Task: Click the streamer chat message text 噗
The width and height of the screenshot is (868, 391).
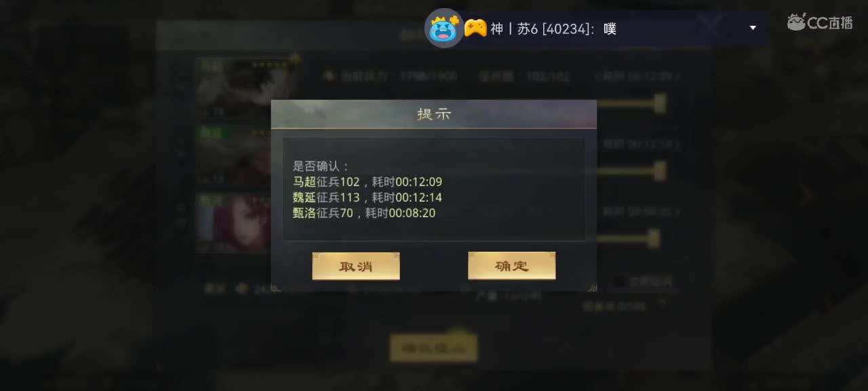Action: click(610, 29)
